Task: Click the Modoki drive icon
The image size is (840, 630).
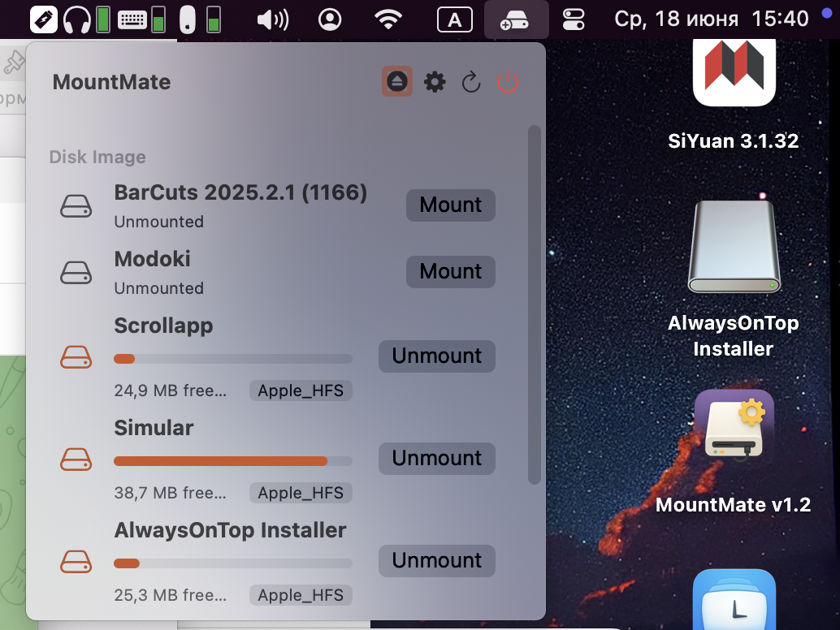Action: click(x=76, y=273)
